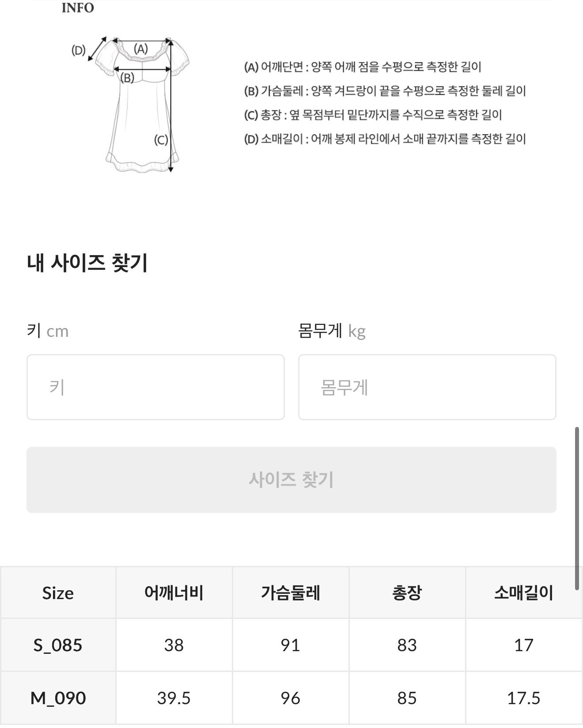
Task: Click the height 키 input field
Action: [156, 387]
